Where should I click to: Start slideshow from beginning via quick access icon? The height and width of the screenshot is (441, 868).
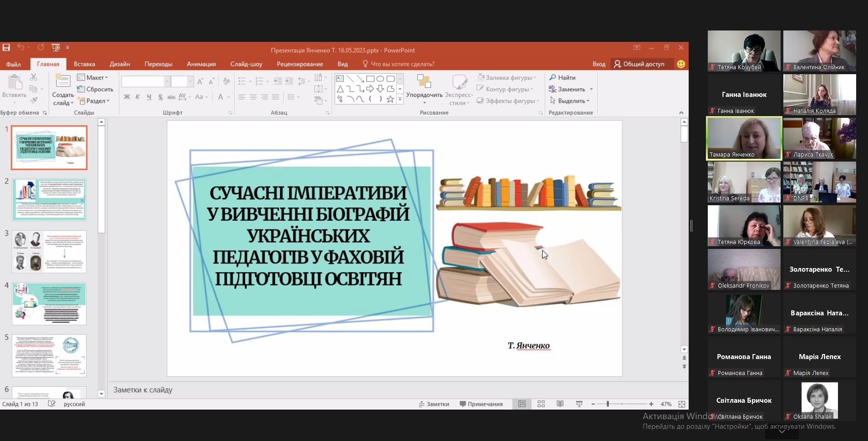56,47
